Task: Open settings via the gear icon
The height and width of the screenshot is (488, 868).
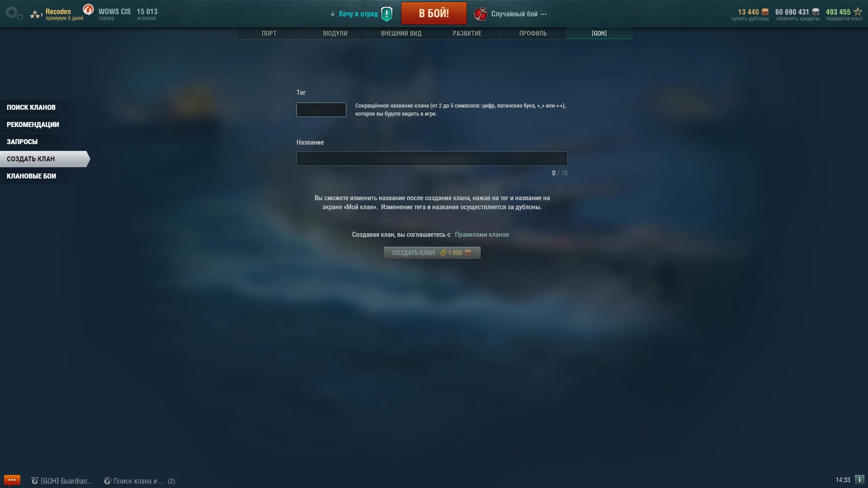Action: pos(14,13)
